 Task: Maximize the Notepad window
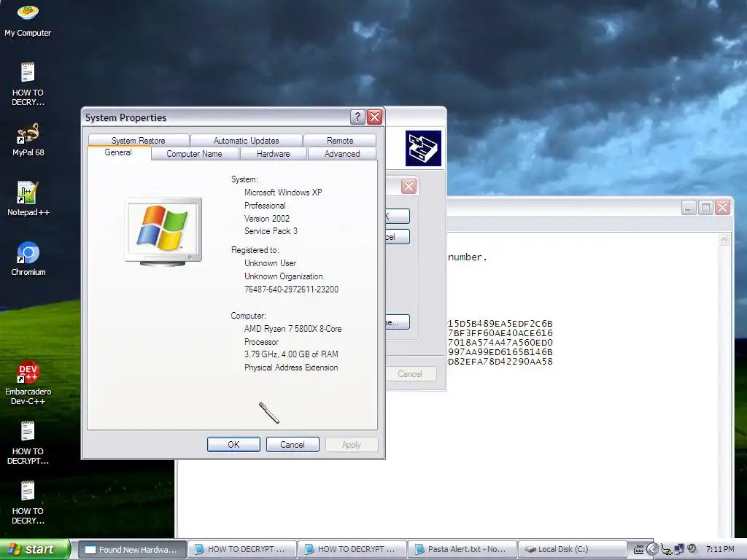(705, 208)
